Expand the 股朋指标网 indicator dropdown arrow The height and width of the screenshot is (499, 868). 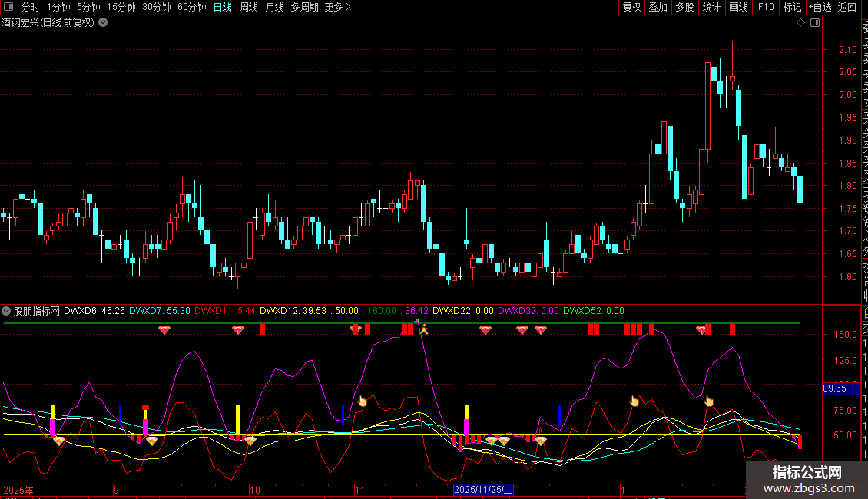coord(7,312)
